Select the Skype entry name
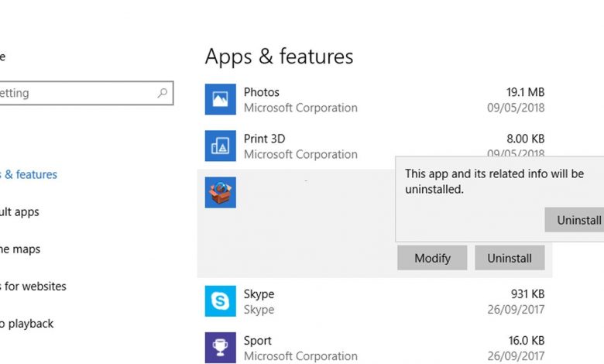The image size is (604, 364). 259,294
